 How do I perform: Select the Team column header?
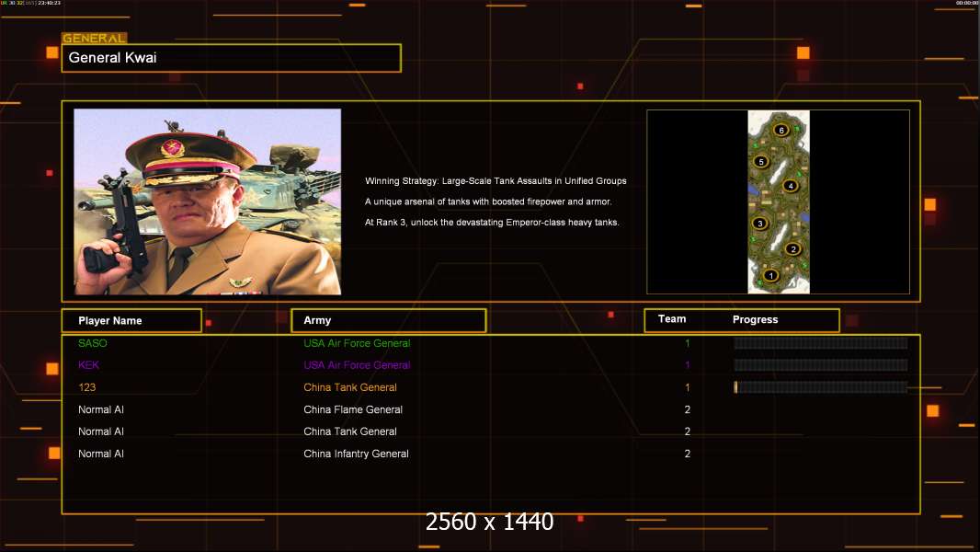[x=672, y=319]
